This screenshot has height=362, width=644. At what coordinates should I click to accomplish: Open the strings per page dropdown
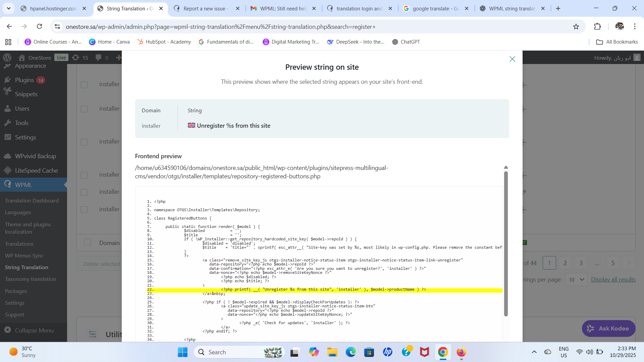coord(576,280)
